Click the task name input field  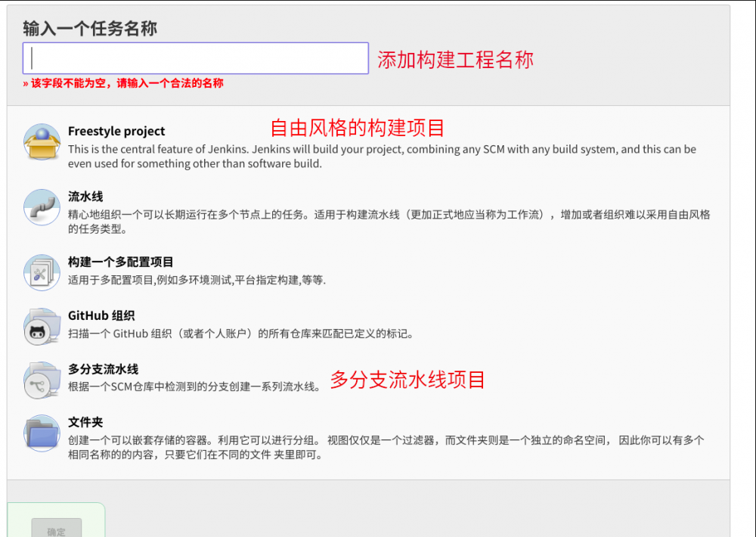195,57
